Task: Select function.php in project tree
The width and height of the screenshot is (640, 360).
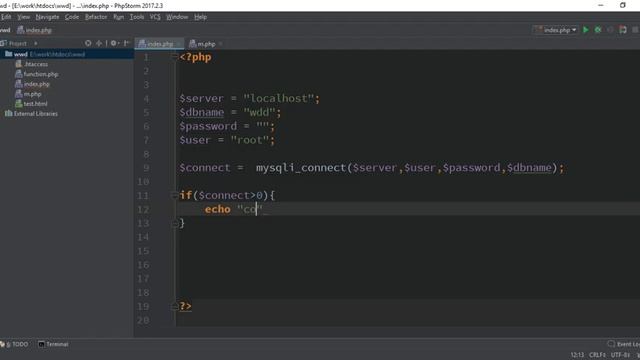Action: [x=41, y=74]
